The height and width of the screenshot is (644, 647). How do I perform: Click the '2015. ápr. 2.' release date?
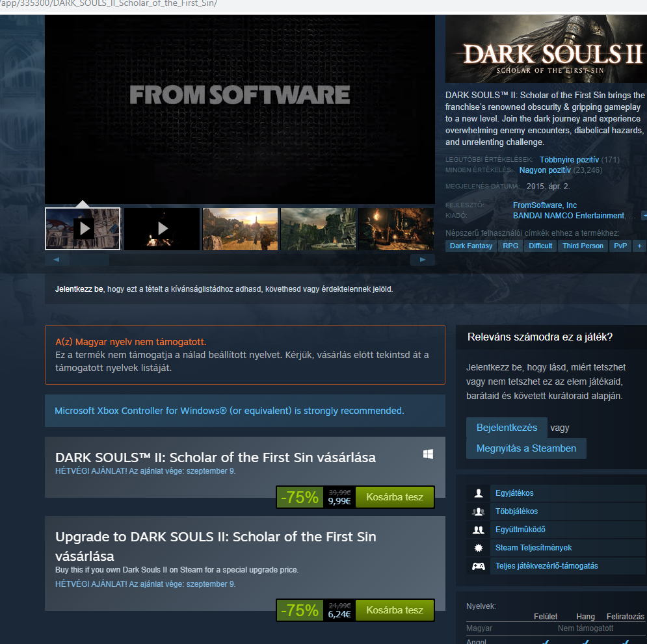click(x=548, y=187)
